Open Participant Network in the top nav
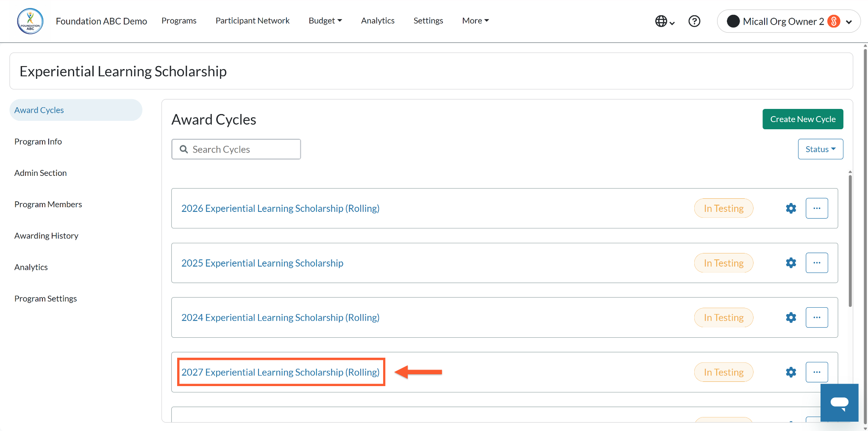 253,21
